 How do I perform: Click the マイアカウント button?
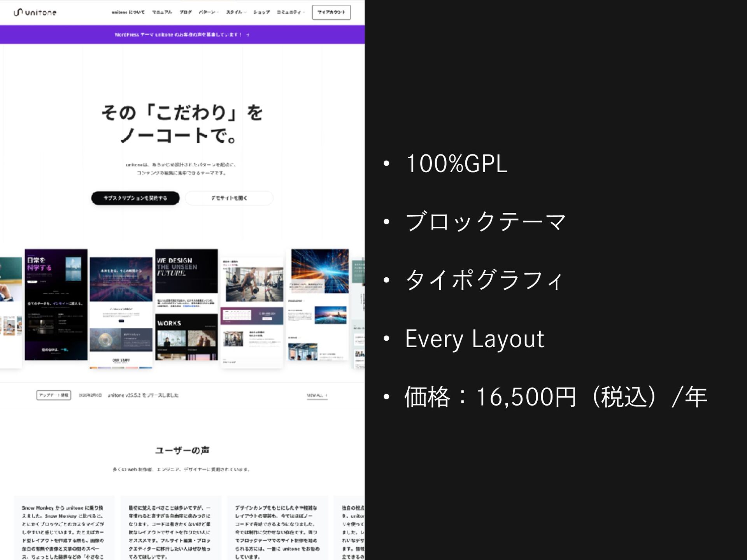click(331, 12)
